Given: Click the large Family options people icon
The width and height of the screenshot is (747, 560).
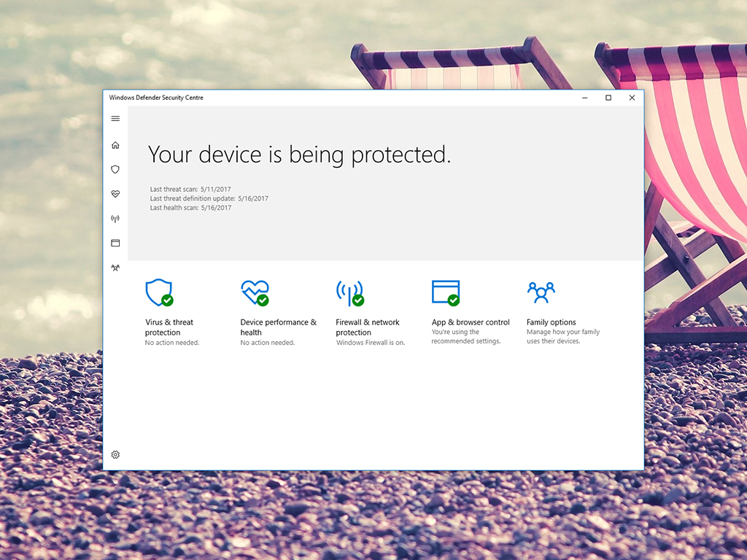Looking at the screenshot, I should coord(541,292).
